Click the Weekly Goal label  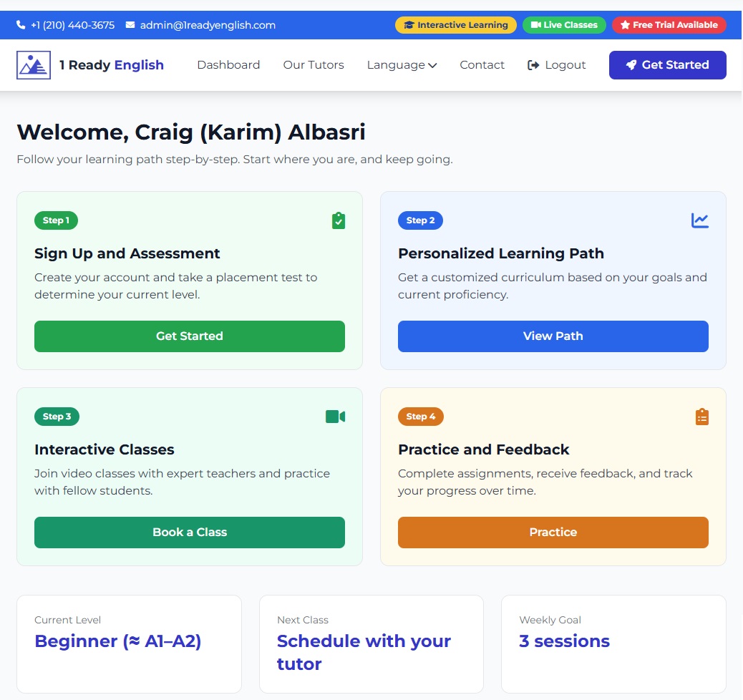[550, 620]
